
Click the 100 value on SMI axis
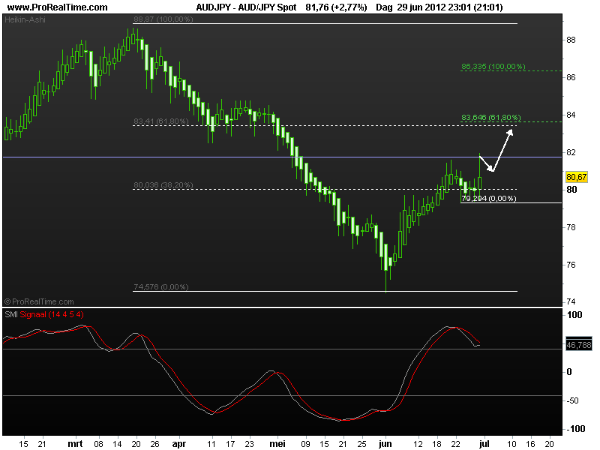575,315
